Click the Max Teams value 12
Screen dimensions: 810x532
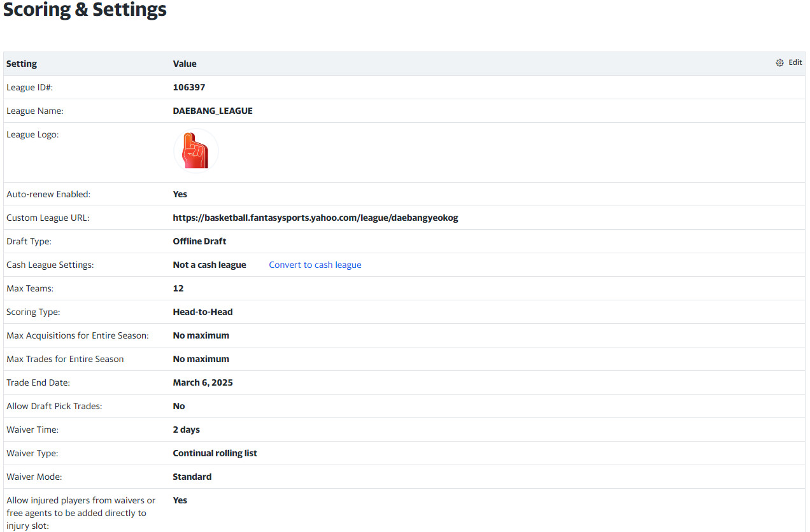pyautogui.click(x=178, y=288)
